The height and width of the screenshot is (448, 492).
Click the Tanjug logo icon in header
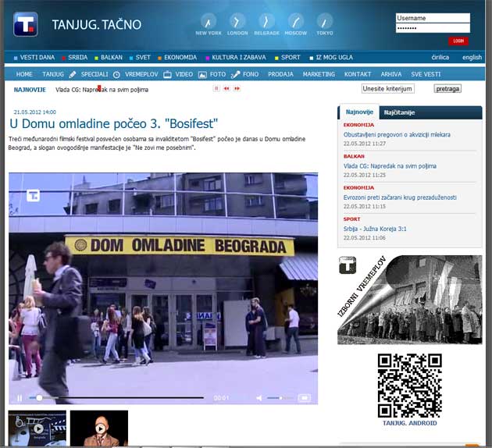tap(26, 24)
